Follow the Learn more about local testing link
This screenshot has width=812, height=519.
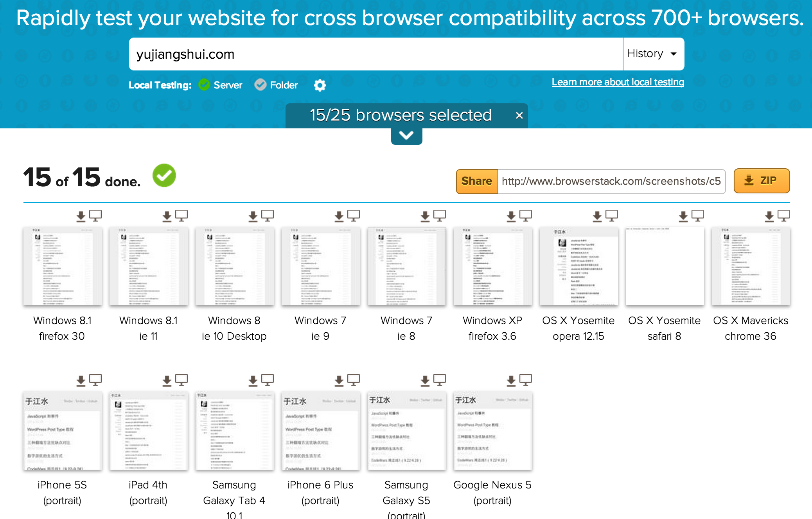coord(618,82)
